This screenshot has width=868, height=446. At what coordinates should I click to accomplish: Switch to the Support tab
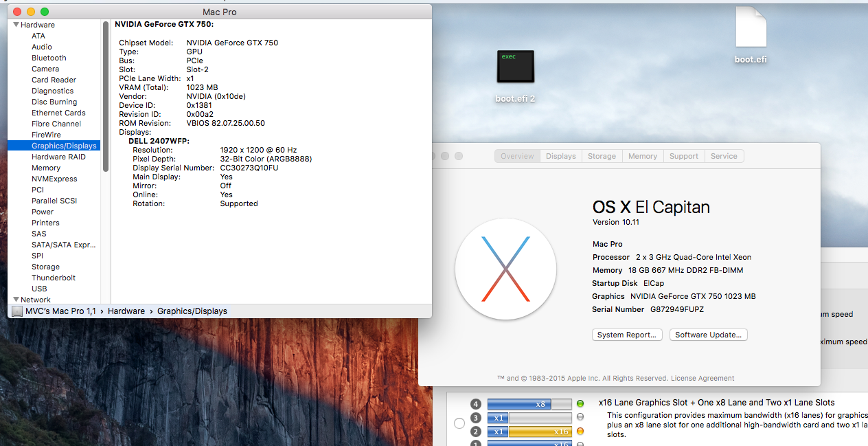[x=684, y=156]
